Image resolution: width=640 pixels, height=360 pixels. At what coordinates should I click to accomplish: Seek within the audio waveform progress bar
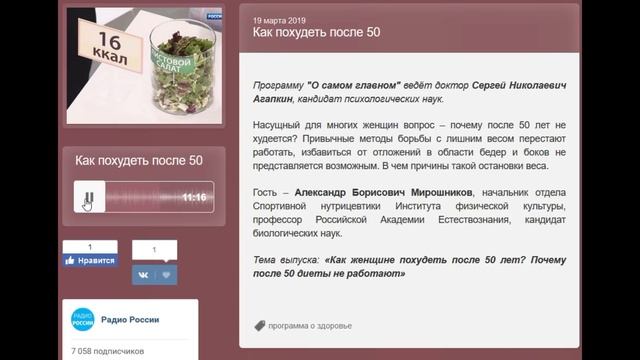click(160, 197)
